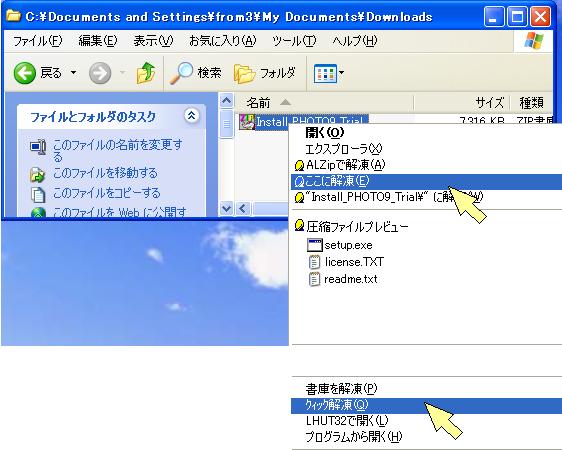The image size is (562, 450).
Task: Click the rename this file task link
Action: (118, 150)
